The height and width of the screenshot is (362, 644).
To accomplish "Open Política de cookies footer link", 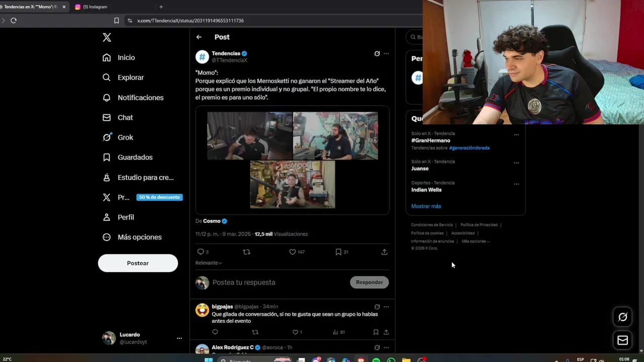I will tap(427, 233).
